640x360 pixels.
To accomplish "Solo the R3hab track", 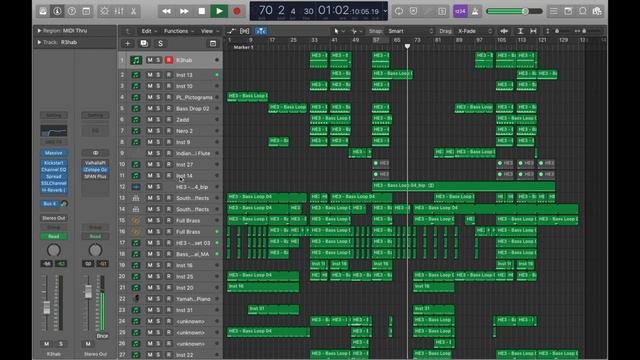I will (x=158, y=60).
